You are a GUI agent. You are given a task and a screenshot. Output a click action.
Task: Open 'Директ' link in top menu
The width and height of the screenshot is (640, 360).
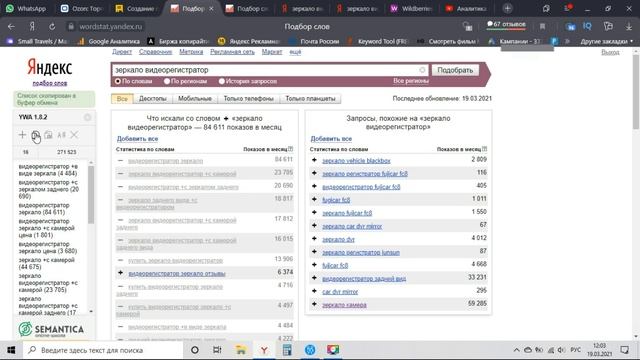[122, 52]
